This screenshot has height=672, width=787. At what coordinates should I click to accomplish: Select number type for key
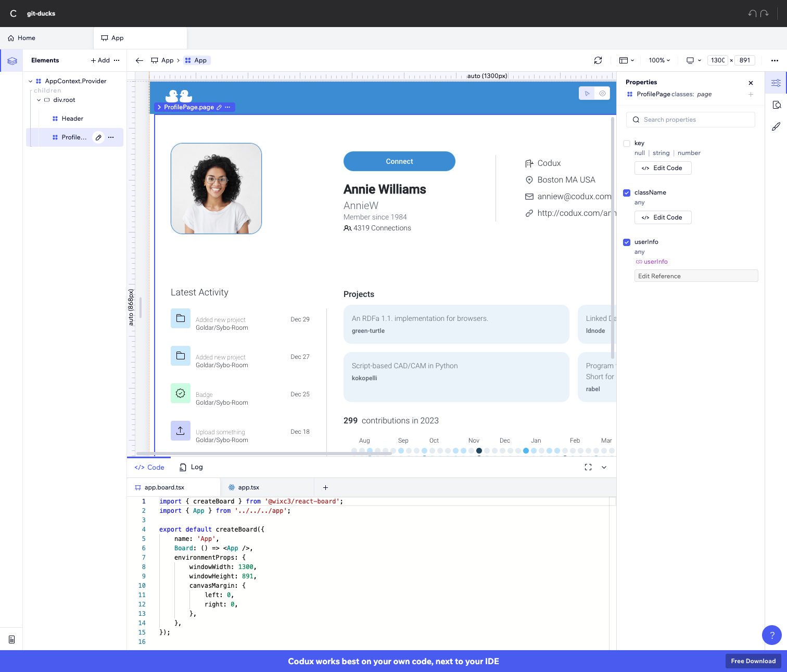[689, 153]
